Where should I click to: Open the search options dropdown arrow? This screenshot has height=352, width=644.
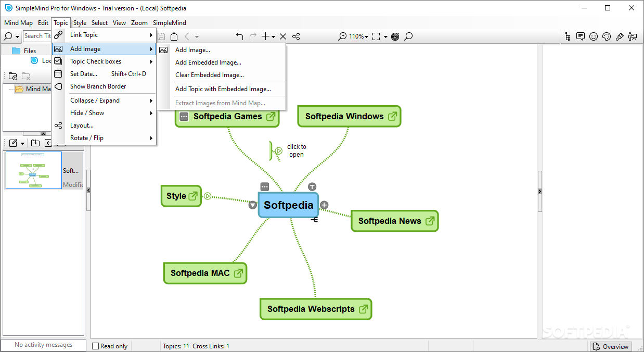(17, 37)
